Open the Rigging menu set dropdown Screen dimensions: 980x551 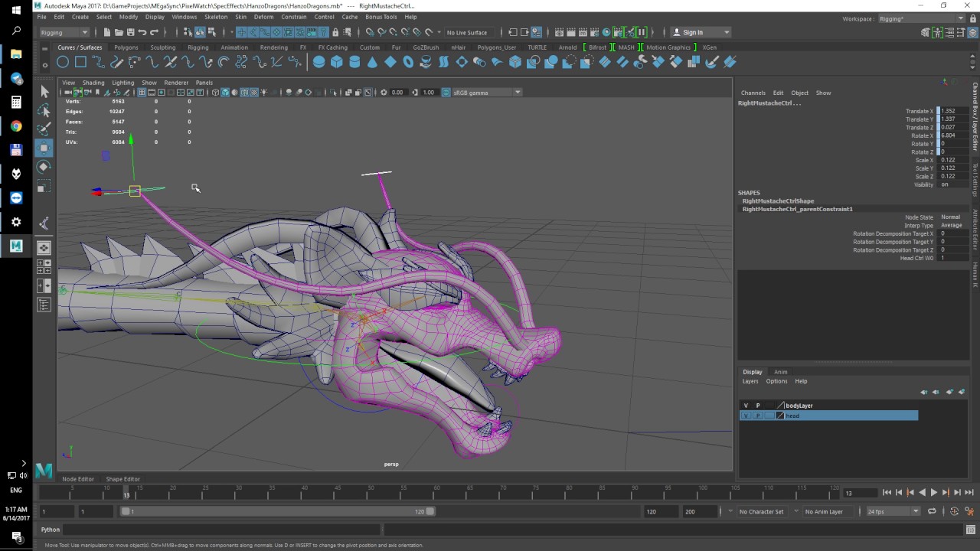64,32
